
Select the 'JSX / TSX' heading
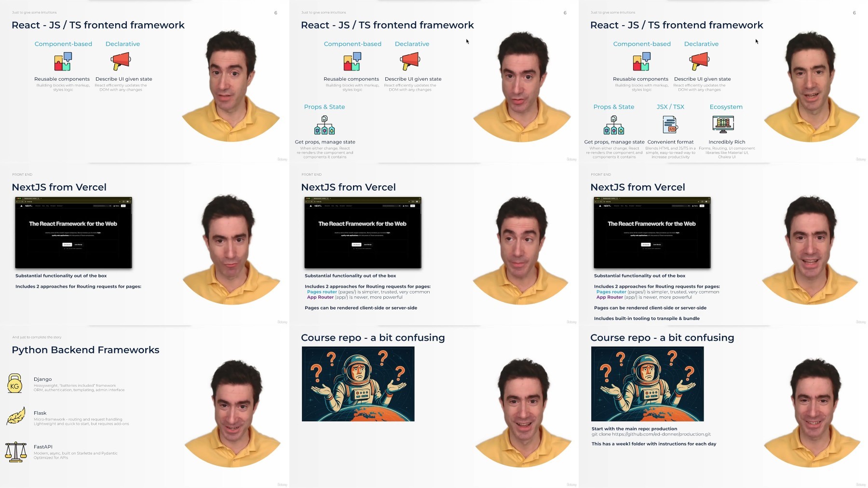click(670, 107)
